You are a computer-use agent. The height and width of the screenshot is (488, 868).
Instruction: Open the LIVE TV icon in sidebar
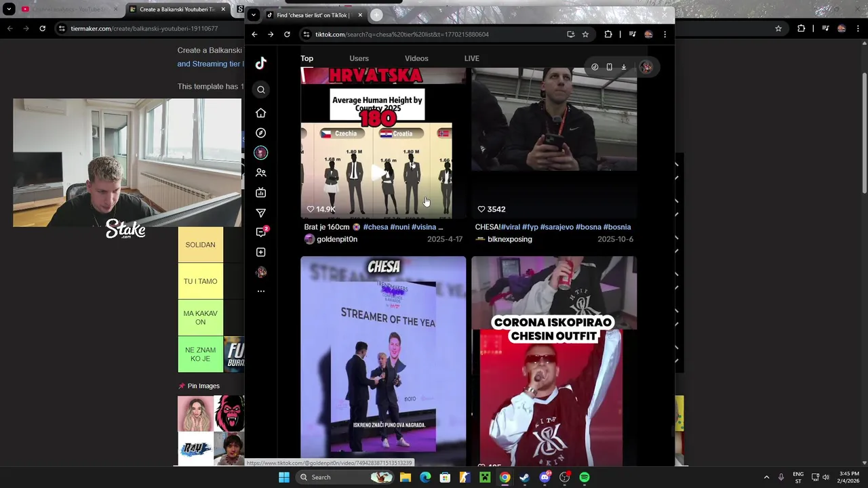(x=261, y=192)
